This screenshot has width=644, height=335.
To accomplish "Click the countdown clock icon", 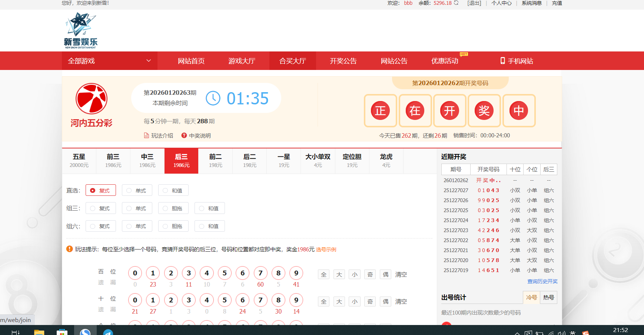I will coord(213,98).
